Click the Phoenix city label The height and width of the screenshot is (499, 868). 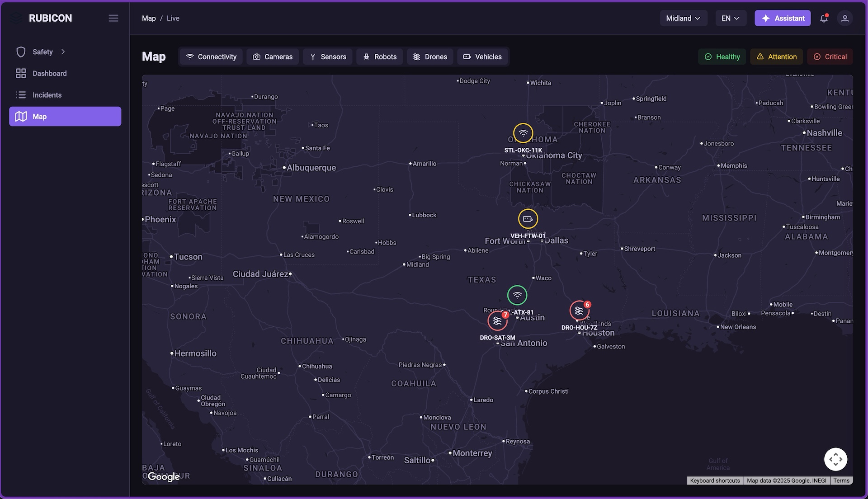(x=160, y=219)
